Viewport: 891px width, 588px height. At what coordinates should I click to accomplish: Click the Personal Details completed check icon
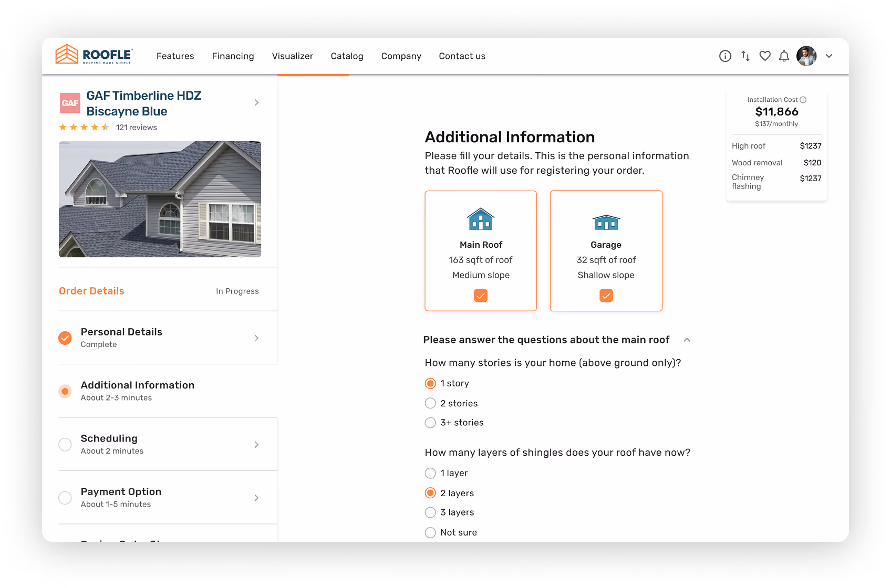(65, 338)
